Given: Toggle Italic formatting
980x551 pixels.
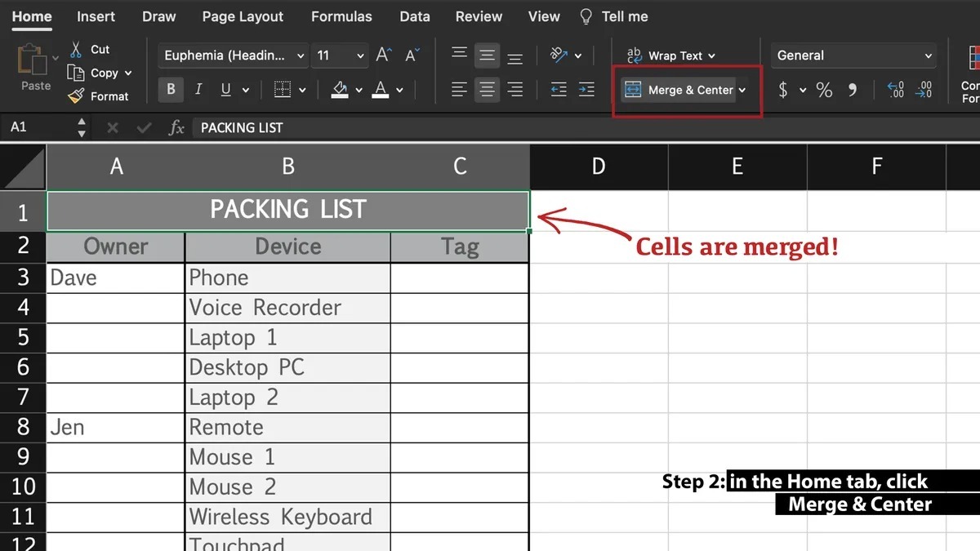Looking at the screenshot, I should tap(198, 90).
